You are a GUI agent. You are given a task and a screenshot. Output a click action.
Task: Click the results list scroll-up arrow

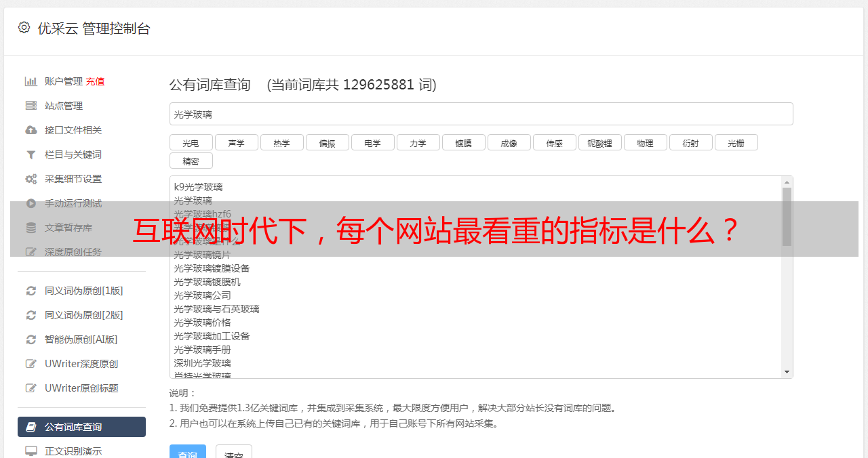pyautogui.click(x=787, y=182)
